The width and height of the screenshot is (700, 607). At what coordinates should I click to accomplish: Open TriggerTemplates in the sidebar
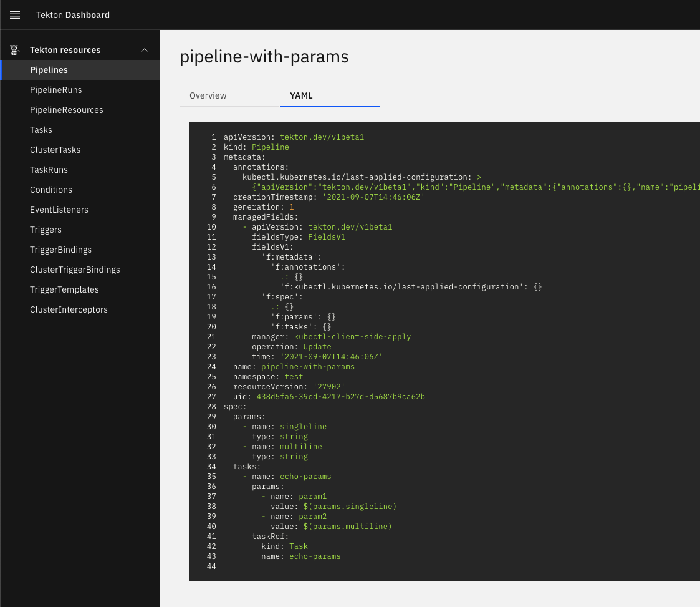(80, 289)
